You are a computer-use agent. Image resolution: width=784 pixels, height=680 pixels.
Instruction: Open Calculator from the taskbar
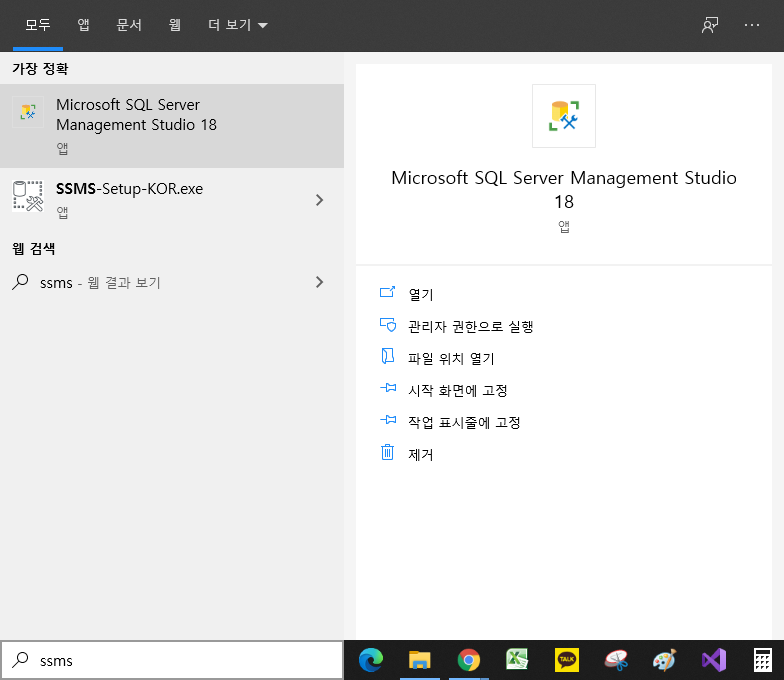coord(762,660)
